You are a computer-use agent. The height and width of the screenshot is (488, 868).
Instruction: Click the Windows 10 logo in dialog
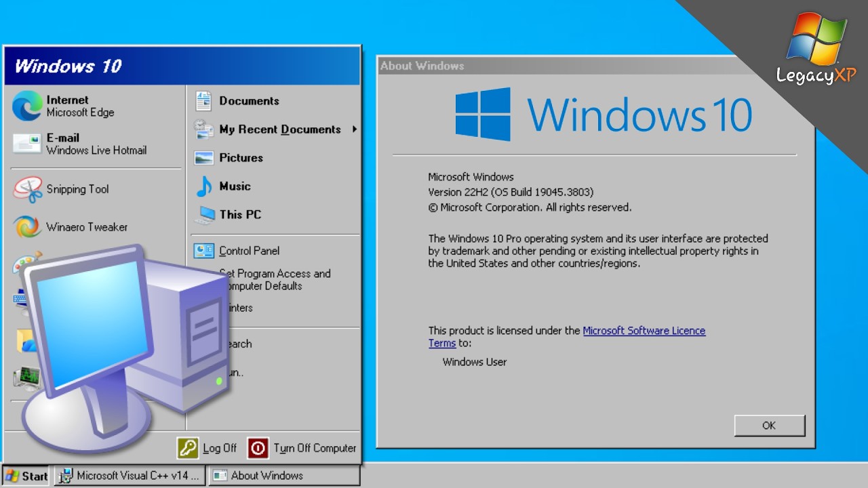coord(604,114)
